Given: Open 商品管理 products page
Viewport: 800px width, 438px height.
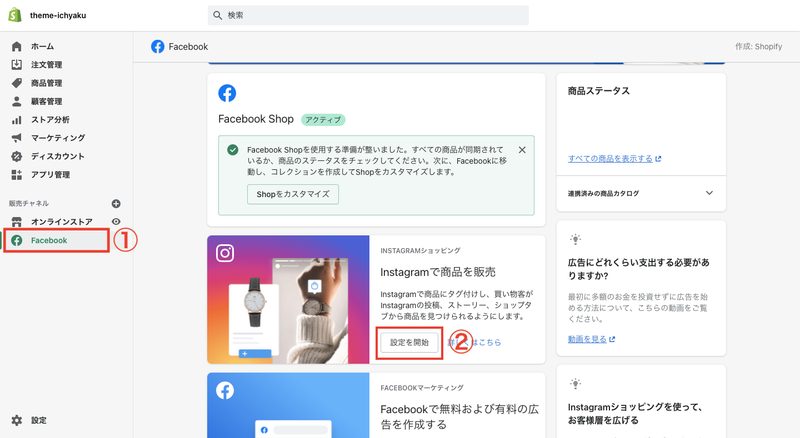Looking at the screenshot, I should tap(46, 83).
